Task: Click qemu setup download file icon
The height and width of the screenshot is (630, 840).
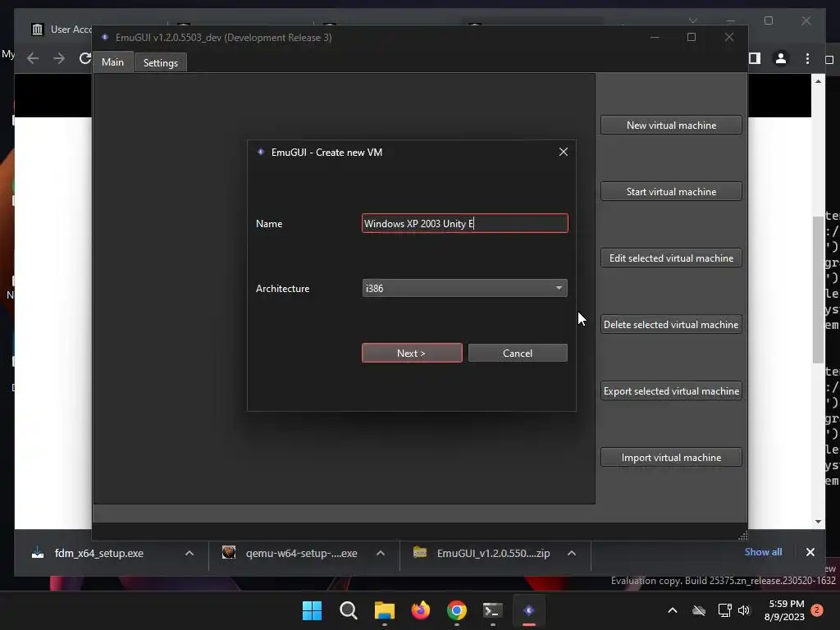Action: 229,552
